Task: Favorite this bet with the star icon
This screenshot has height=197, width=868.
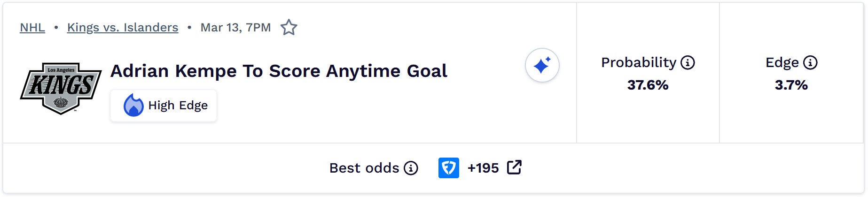Action: tap(289, 28)
